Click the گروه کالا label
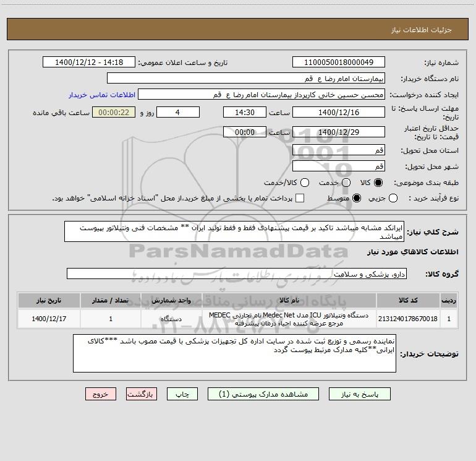 (442, 274)
